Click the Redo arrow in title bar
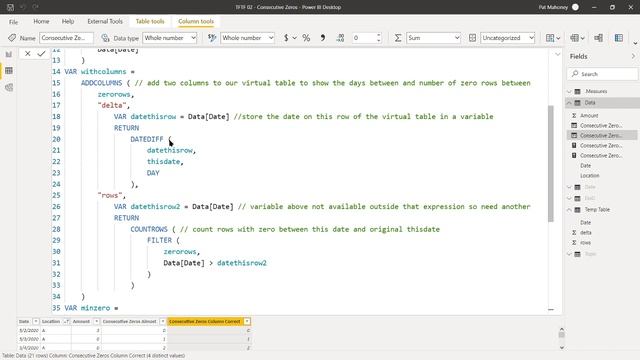Screen dimensions: 640x360 [x=36, y=7]
